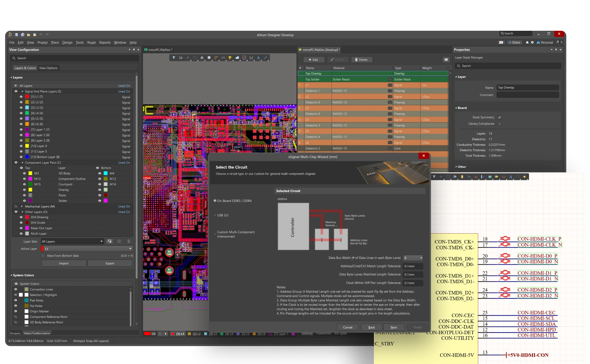Click the Home icon near Share
This screenshot has width=590, height=364.
click(x=527, y=43)
